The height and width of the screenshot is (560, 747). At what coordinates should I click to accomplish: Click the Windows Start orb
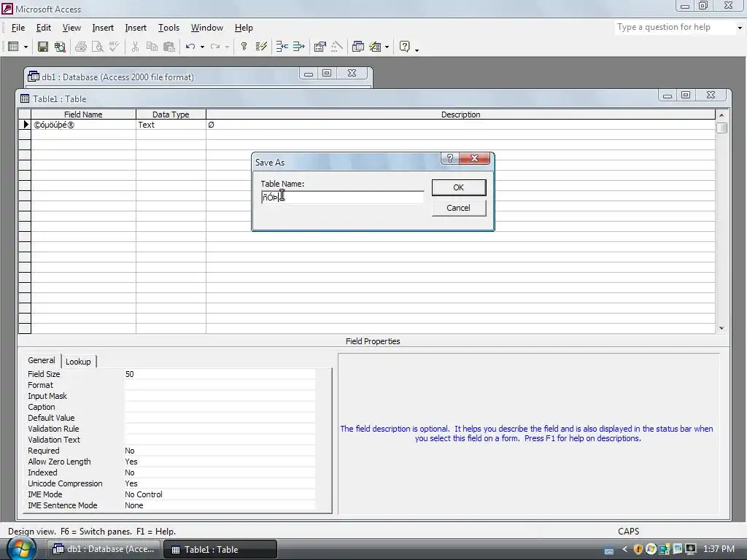(x=21, y=548)
